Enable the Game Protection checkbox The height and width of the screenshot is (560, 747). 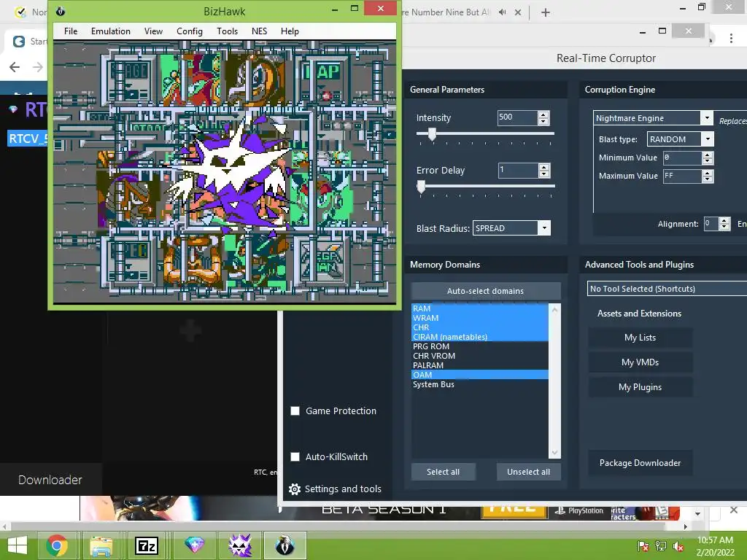point(295,411)
